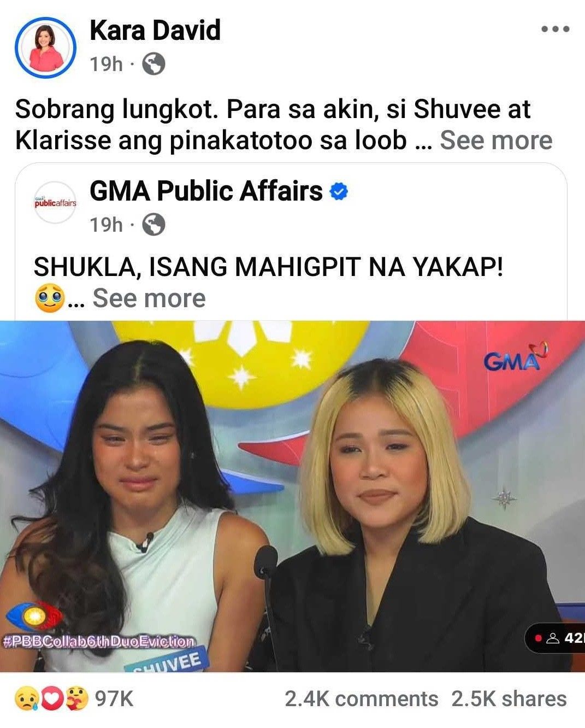This screenshot has height=728, width=585.
Task: Open the 97K reactions count
Action: [114, 699]
